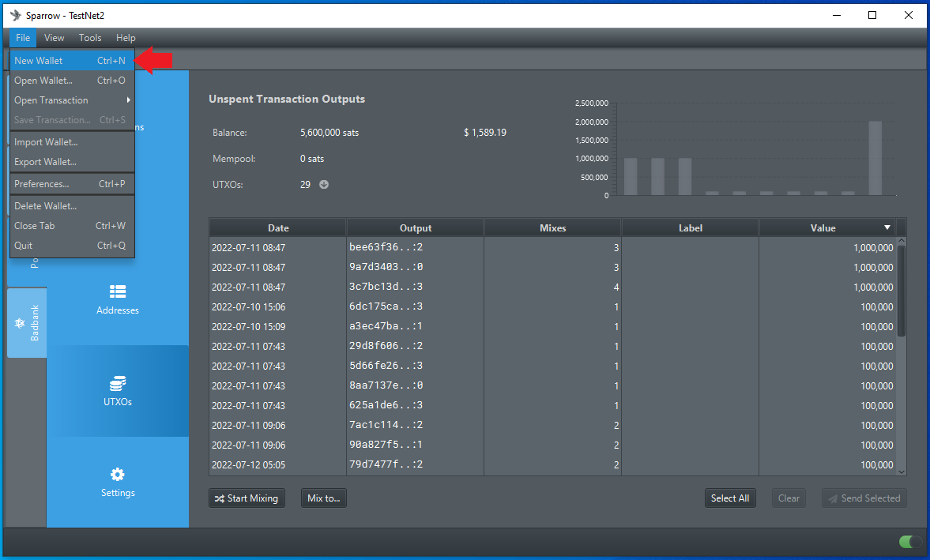This screenshot has height=560, width=930.
Task: Select the bee63f36..:2 output row
Action: [x=553, y=248]
